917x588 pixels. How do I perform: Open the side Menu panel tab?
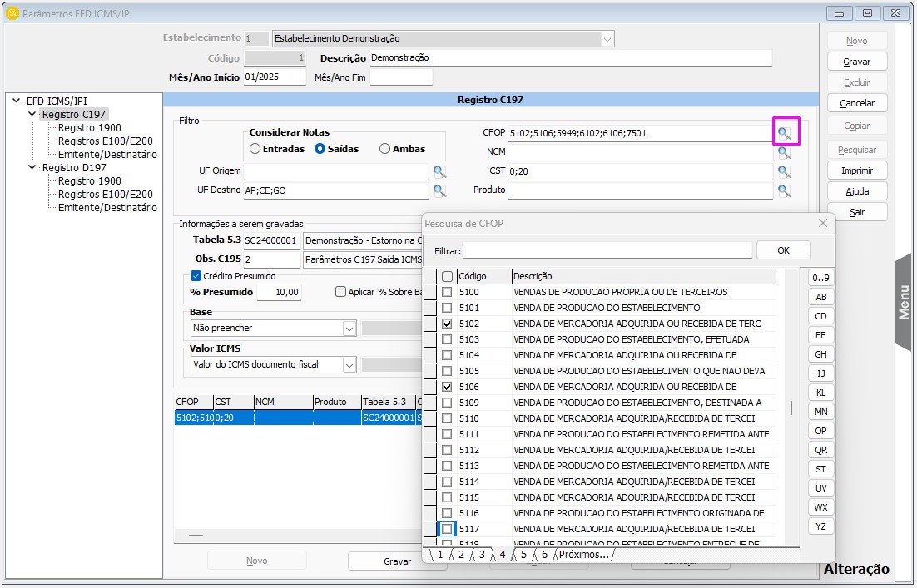(905, 302)
